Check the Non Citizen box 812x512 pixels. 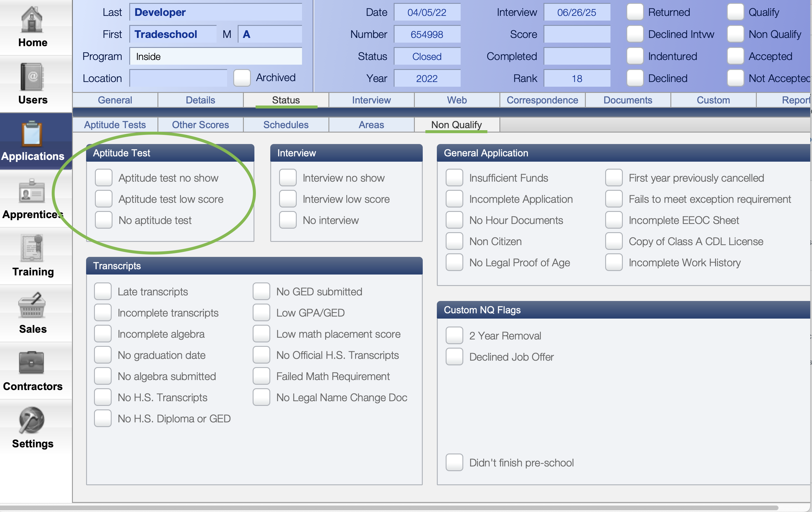point(454,242)
